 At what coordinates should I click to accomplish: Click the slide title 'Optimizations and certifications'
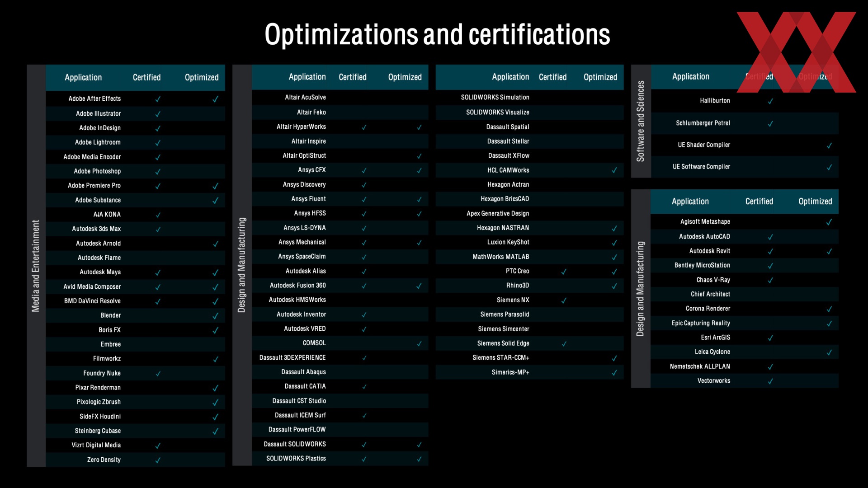click(x=437, y=34)
